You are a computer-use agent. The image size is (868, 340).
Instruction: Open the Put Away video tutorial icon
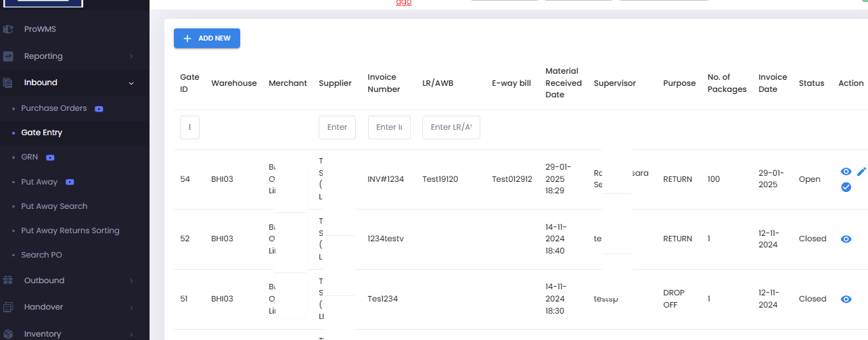point(70,182)
